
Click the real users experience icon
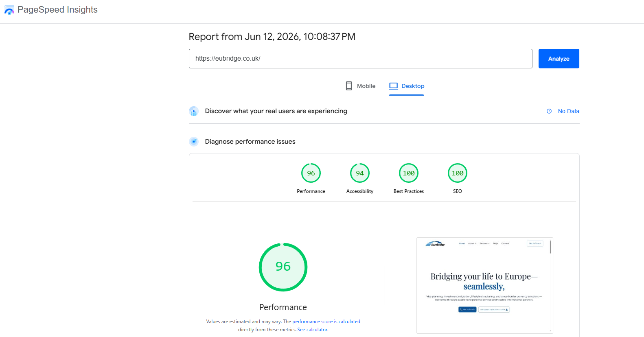point(194,111)
